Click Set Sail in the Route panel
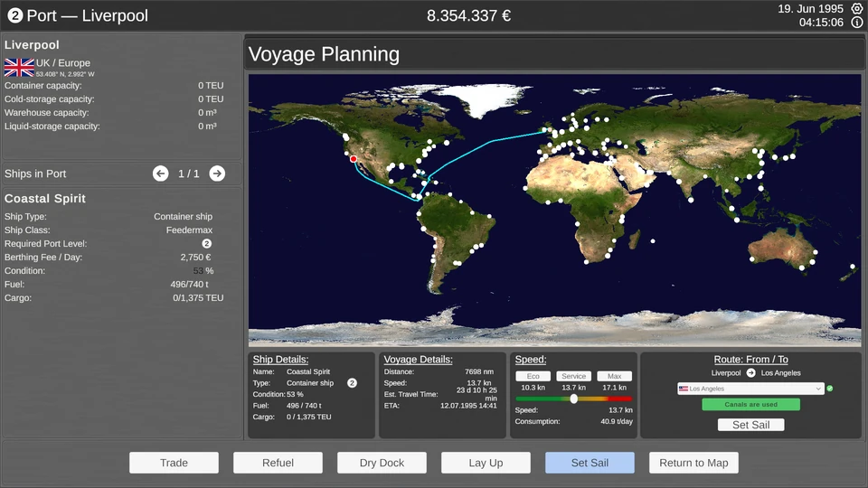The width and height of the screenshot is (868, 488). [x=750, y=425]
